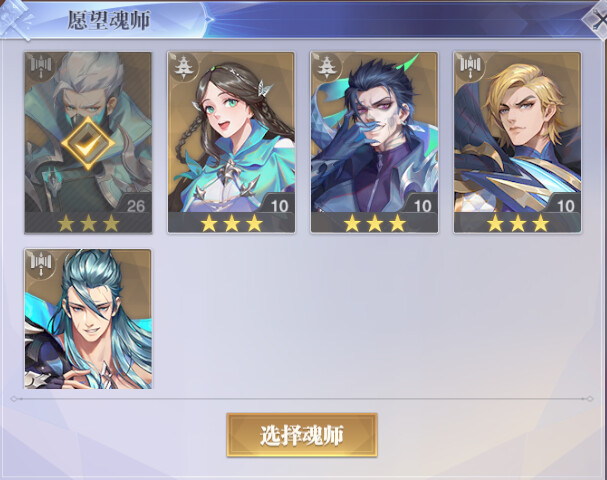Close the 愿望魂师 dialog

tap(597, 20)
